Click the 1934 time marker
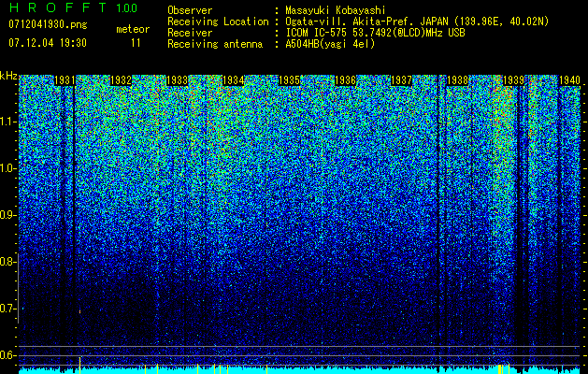The image size is (588, 374). [x=234, y=80]
